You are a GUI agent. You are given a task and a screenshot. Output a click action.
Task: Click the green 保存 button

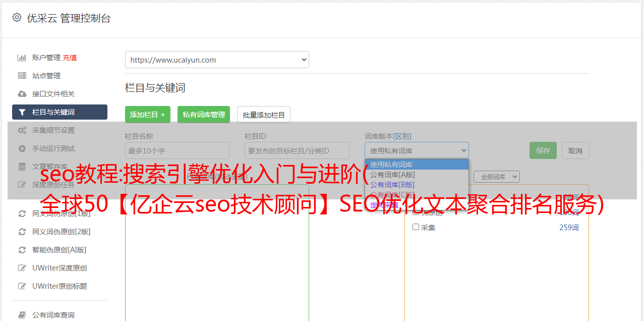click(x=543, y=150)
